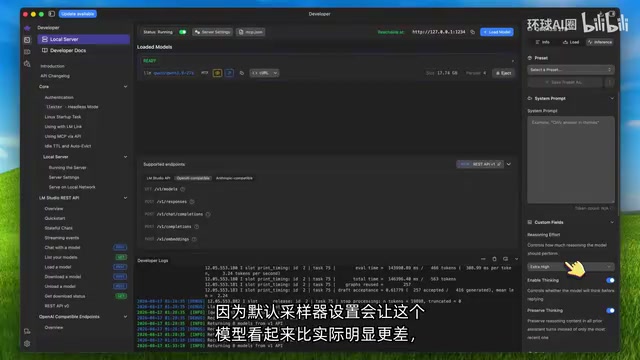Open Get download status docs page
The image size is (640, 360).
coord(65,296)
